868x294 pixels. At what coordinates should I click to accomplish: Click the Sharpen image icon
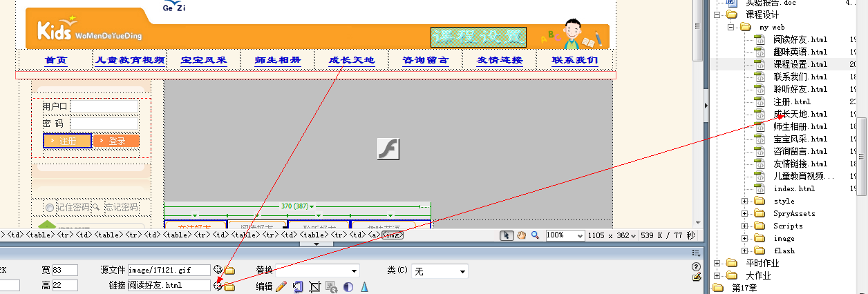(x=364, y=286)
